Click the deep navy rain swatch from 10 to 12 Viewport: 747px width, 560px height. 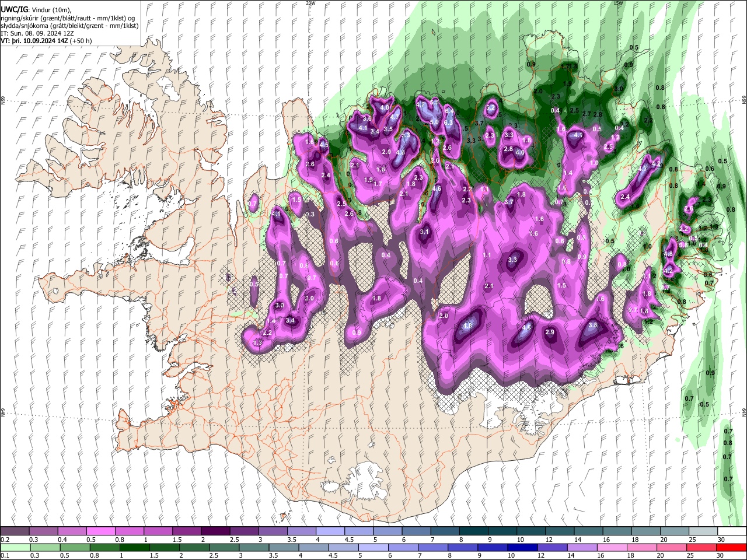(x=522, y=547)
